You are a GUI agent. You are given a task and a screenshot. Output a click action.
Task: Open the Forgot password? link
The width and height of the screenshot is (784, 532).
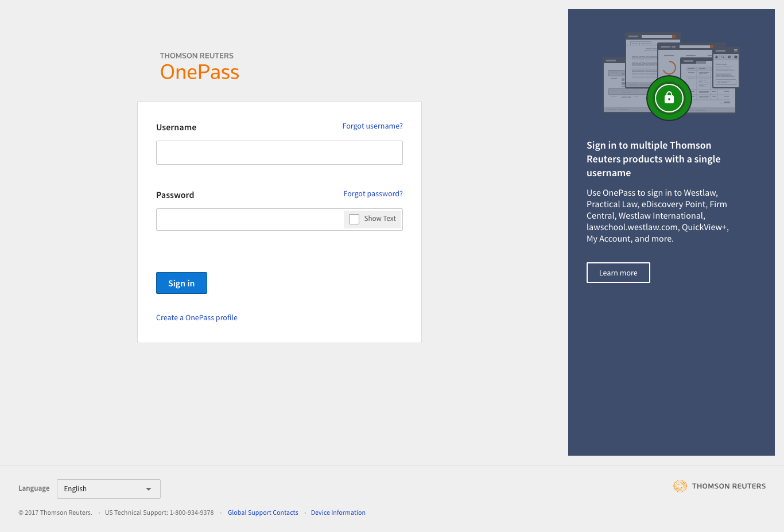[373, 194]
